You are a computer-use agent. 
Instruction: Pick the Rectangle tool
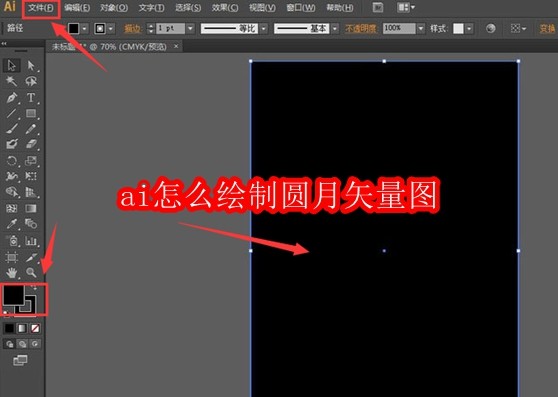pyautogui.click(x=31, y=113)
